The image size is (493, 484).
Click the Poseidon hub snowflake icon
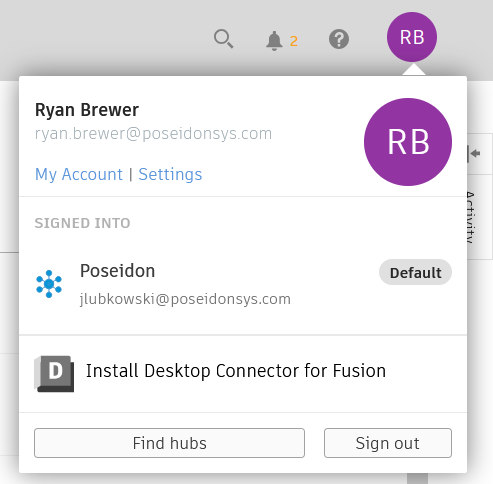click(x=49, y=284)
